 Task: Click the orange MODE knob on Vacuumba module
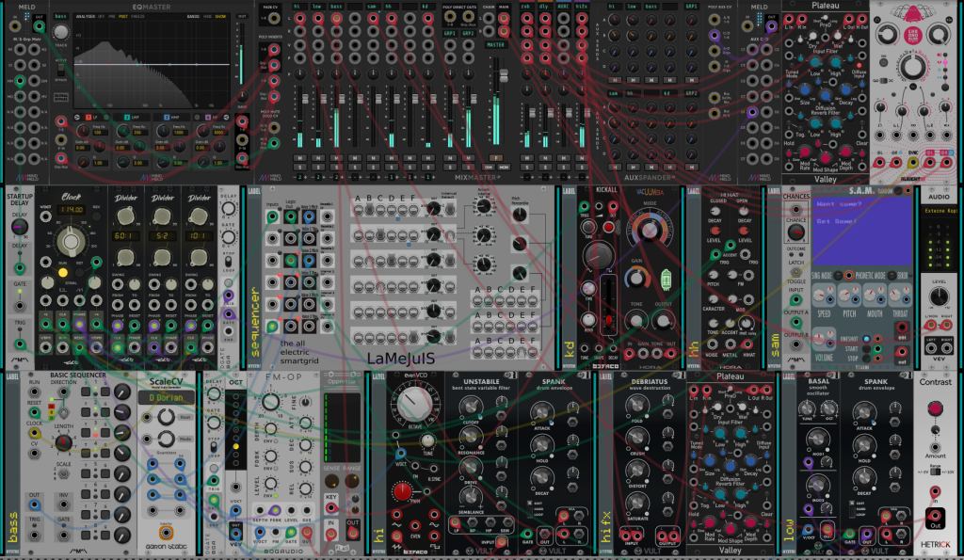click(x=648, y=231)
